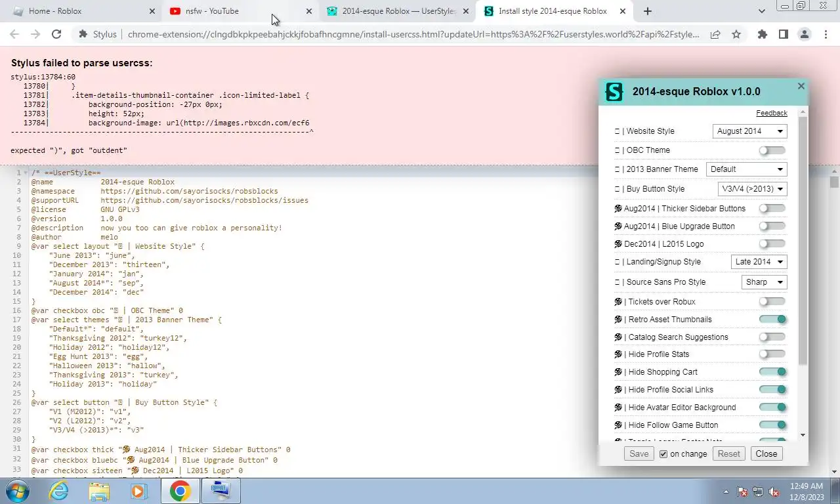Switch to nsfw - YouTube tab
The width and height of the screenshot is (840, 504).
(240, 11)
